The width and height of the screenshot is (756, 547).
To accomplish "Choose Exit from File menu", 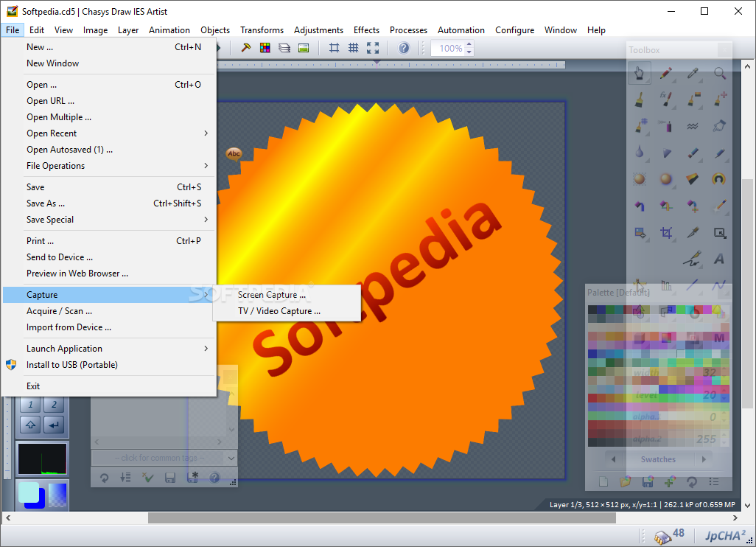I will pos(109,386).
